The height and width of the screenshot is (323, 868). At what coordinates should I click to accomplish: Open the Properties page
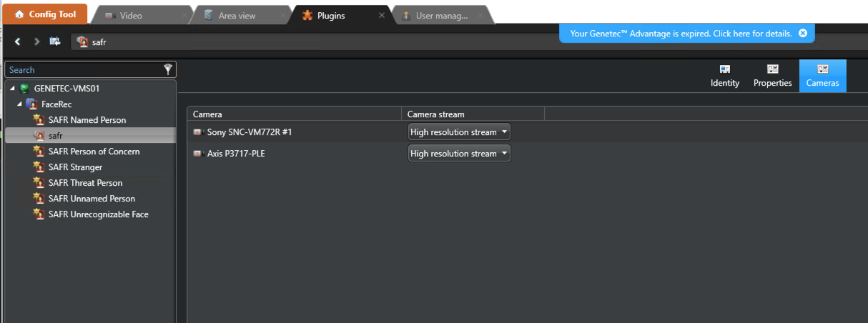point(773,76)
